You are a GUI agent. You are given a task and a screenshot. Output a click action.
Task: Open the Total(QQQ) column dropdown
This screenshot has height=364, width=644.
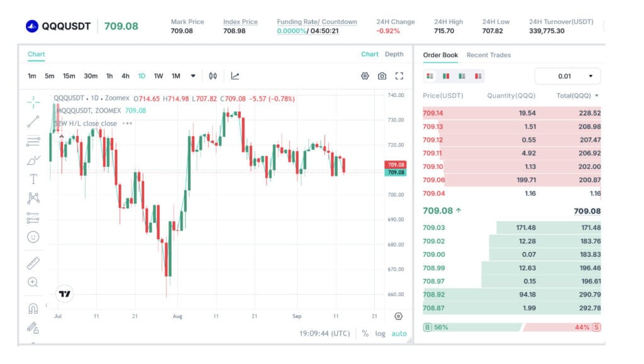pyautogui.click(x=596, y=96)
